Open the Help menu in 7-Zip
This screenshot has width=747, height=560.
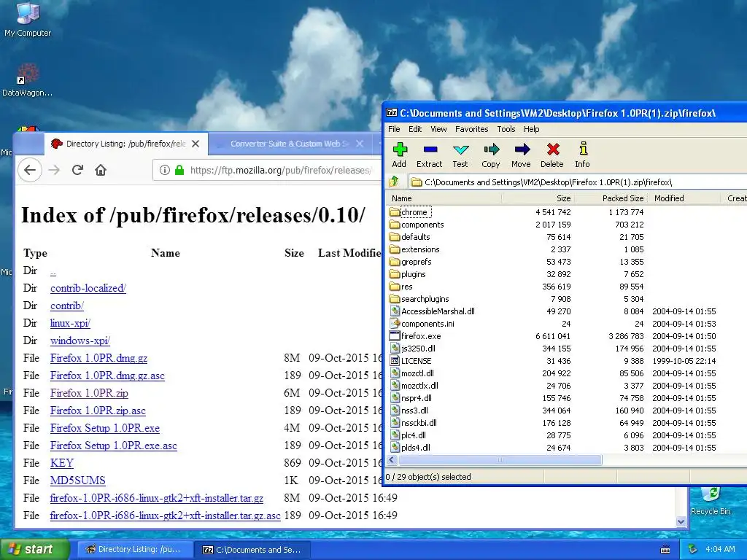531,129
